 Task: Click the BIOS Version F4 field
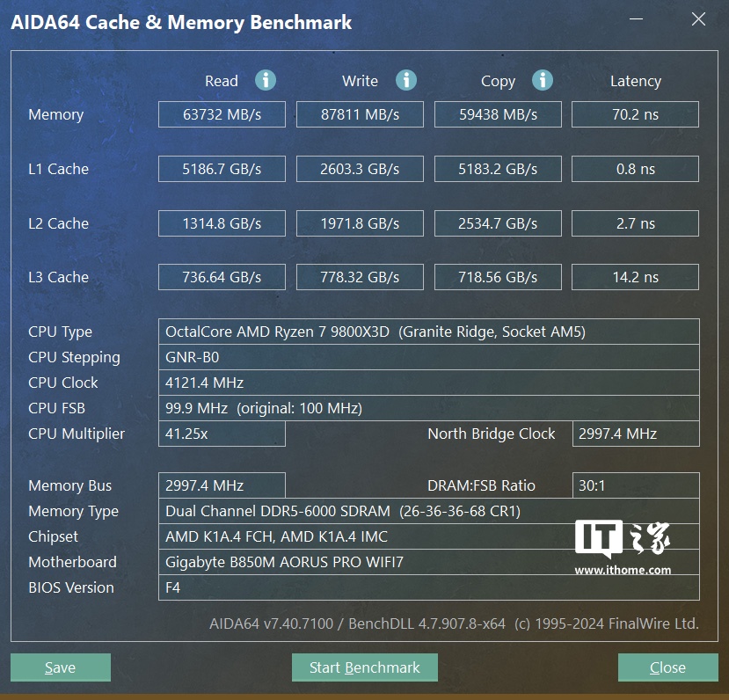tap(428, 587)
